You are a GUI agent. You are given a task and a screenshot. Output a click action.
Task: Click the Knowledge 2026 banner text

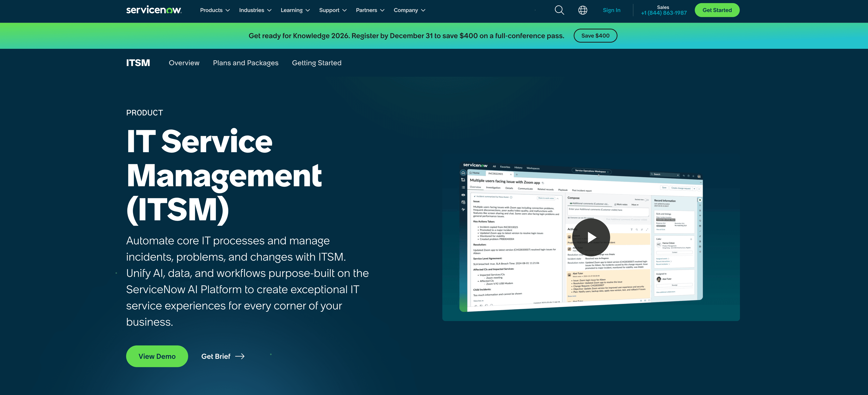pyautogui.click(x=406, y=36)
